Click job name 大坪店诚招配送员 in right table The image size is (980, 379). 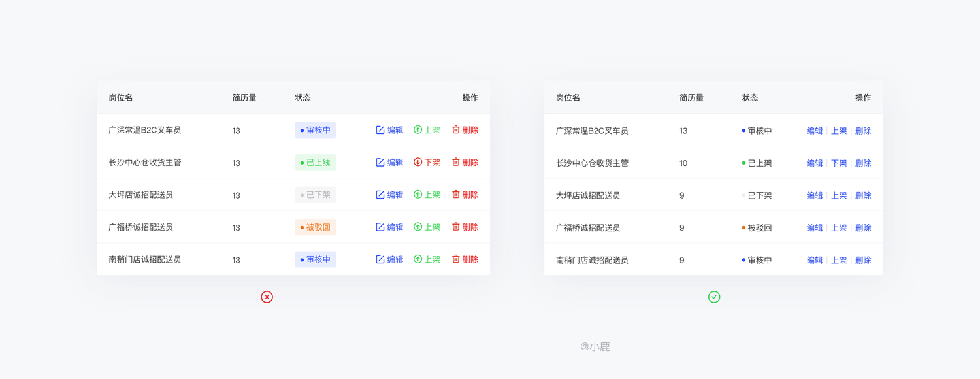pyautogui.click(x=588, y=195)
